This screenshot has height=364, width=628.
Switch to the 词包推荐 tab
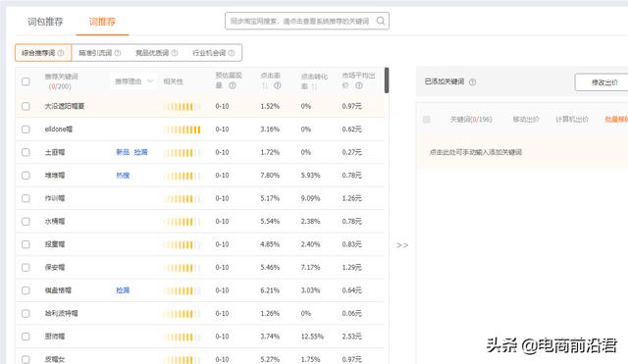point(45,22)
